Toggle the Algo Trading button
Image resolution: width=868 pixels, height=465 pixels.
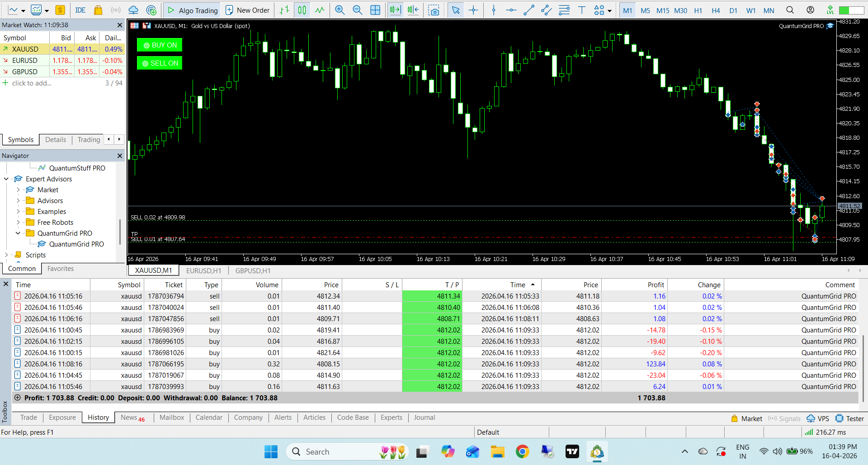[192, 10]
